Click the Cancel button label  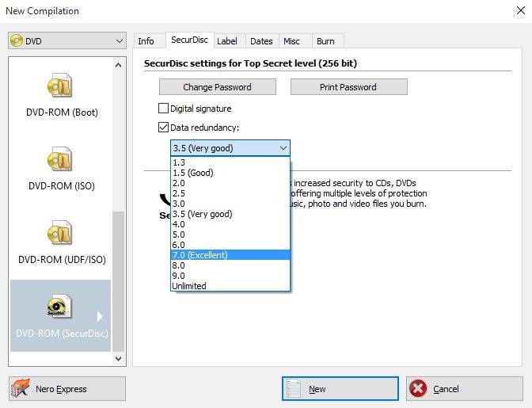coord(446,389)
